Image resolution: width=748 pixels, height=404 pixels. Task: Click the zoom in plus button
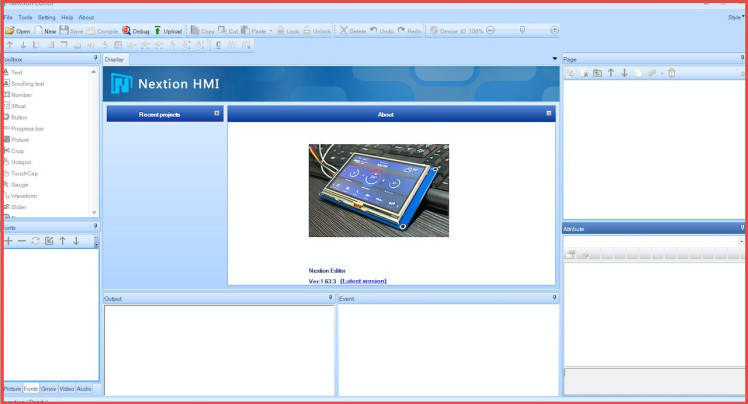(x=554, y=30)
